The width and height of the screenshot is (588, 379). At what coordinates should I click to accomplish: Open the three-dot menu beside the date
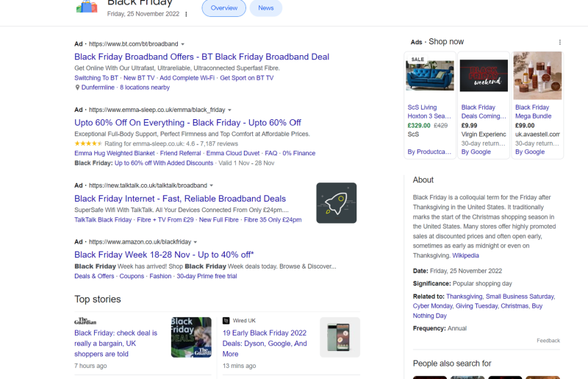[x=186, y=14]
